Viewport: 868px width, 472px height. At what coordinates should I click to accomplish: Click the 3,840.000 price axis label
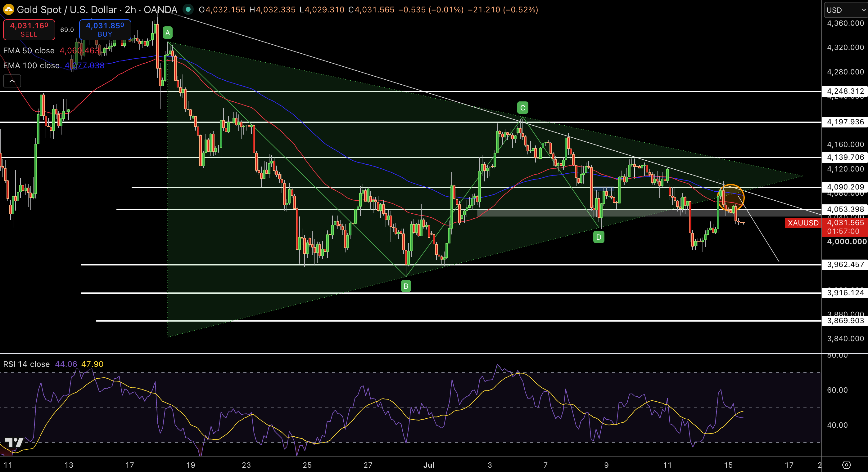[845, 339]
